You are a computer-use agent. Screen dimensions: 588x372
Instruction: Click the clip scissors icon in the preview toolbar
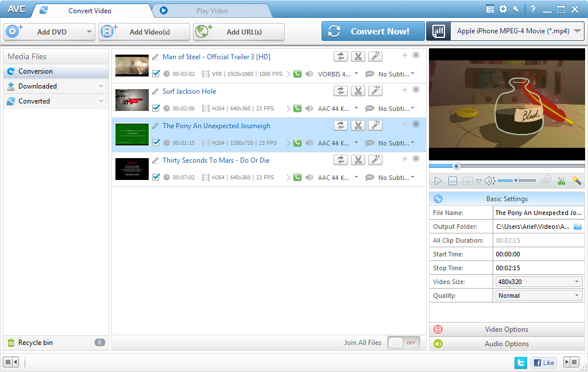[x=562, y=181]
